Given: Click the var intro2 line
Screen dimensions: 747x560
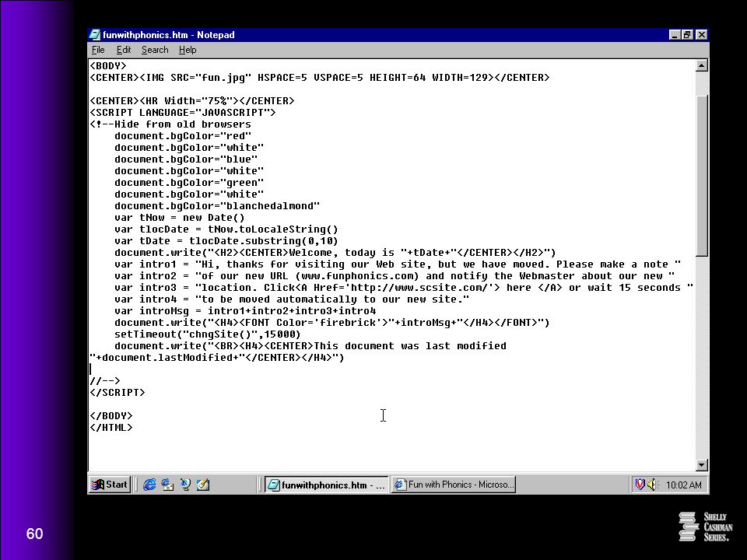Looking at the screenshot, I should coord(395,275).
